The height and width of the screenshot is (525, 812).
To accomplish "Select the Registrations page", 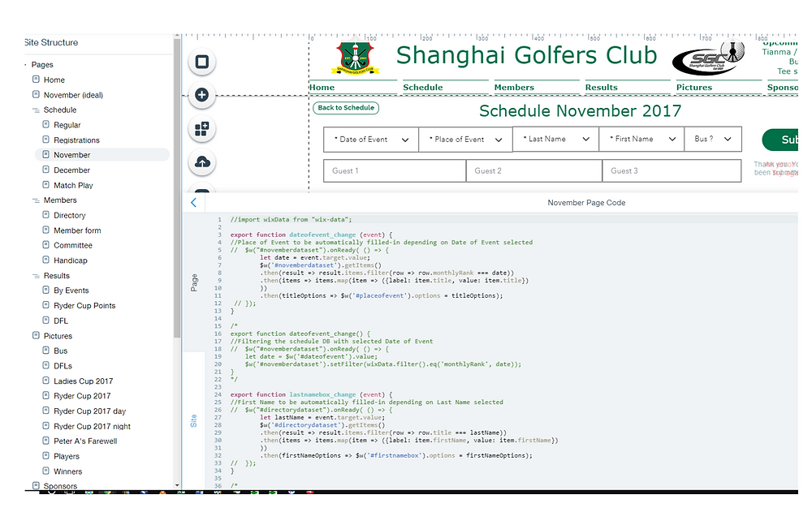I will tap(76, 140).
